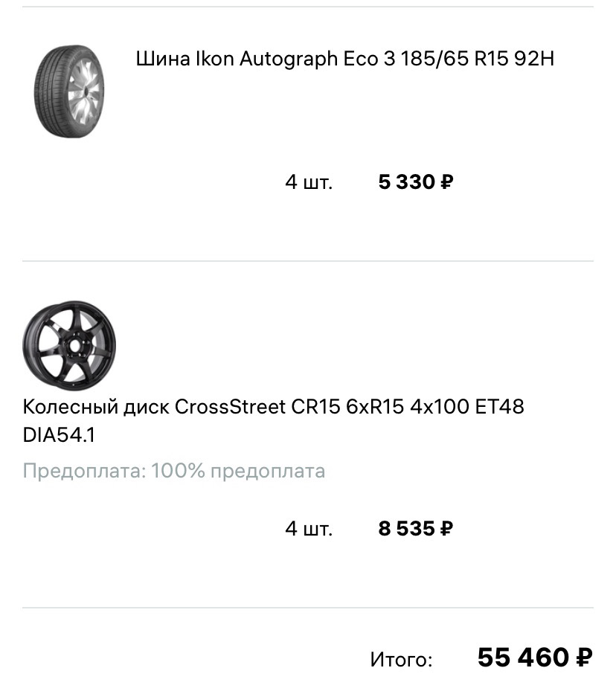Click the wheel disk price 8 535
The image size is (616, 694).
(406, 529)
